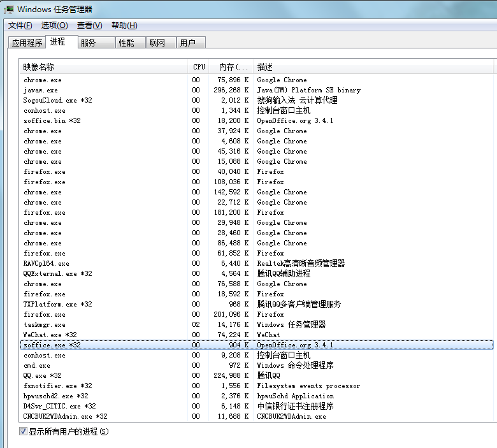
Task: Open the 帮助(H) menu
Action: [124, 25]
